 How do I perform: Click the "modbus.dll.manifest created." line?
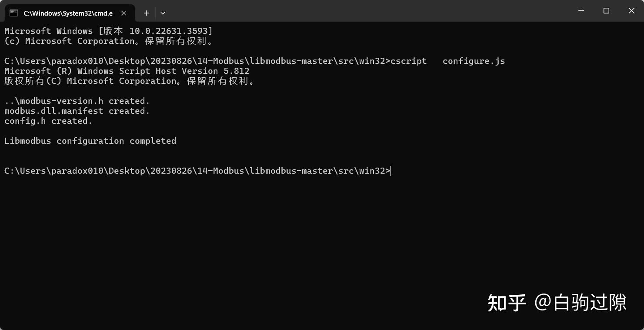point(77,111)
